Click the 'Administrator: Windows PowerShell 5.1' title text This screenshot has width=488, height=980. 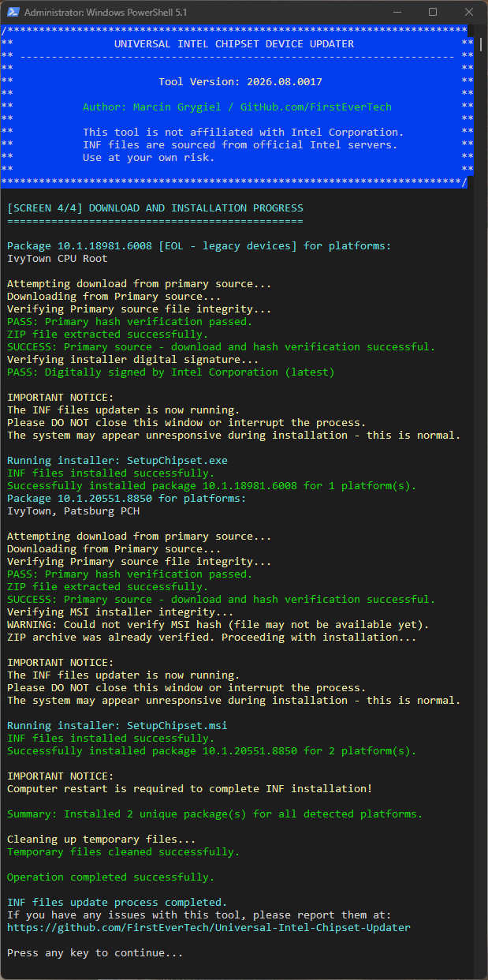(x=106, y=13)
